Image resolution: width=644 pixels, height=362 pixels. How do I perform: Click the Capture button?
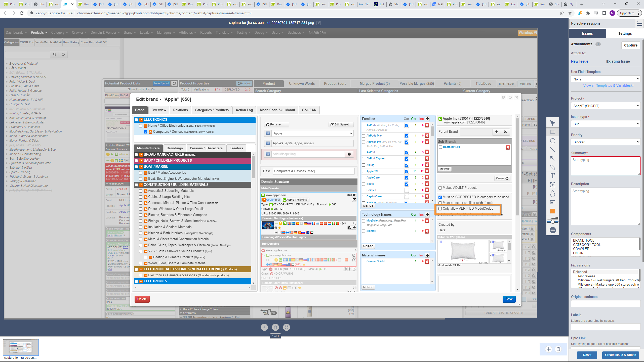tap(631, 45)
